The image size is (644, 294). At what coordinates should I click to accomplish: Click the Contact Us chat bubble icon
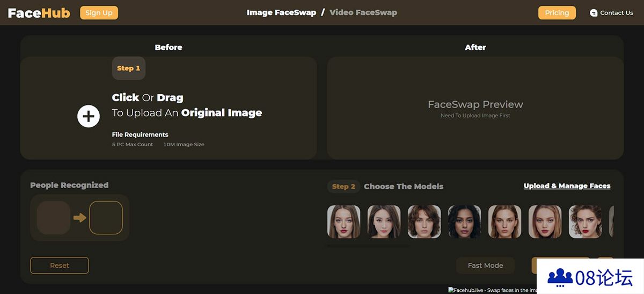pyautogui.click(x=594, y=13)
